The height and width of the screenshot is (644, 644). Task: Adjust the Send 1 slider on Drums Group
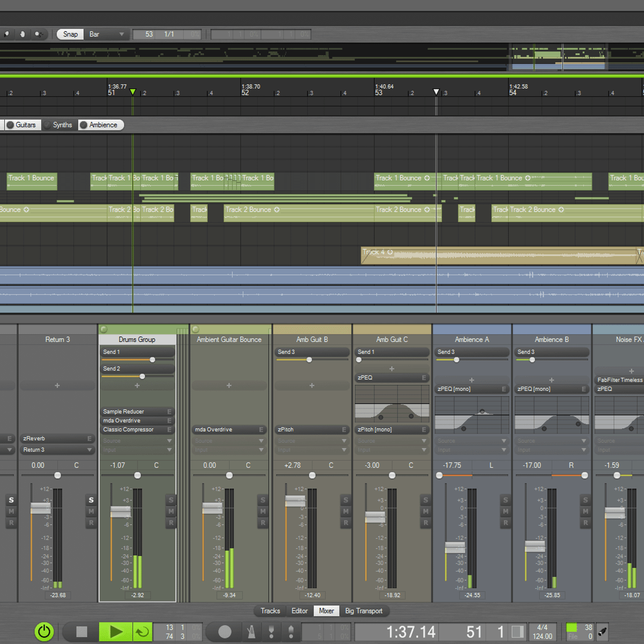tap(152, 360)
